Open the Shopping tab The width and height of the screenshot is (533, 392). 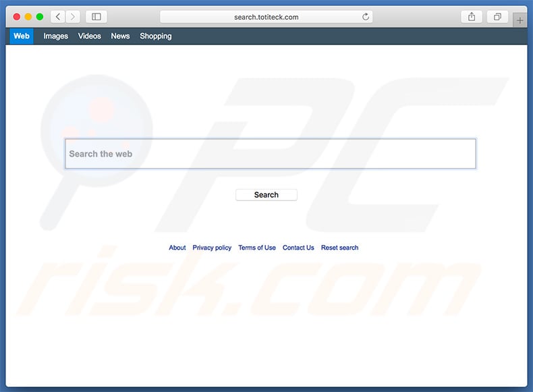click(156, 36)
